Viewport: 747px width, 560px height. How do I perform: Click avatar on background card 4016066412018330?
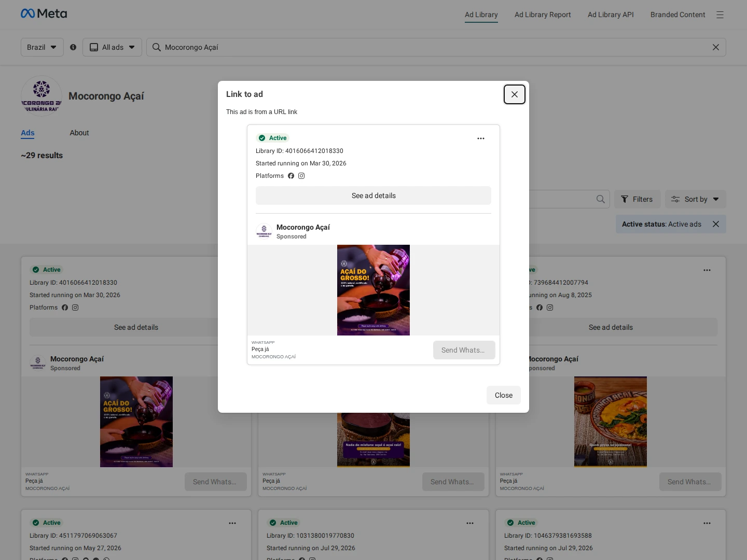pos(38,363)
